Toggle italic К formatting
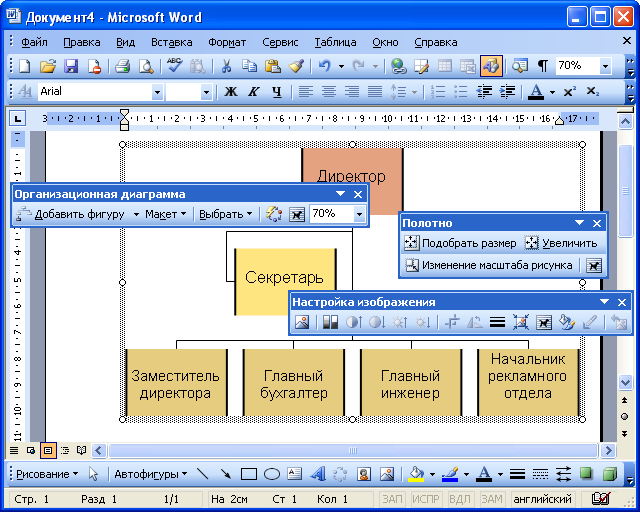640x512 pixels. 253,91
